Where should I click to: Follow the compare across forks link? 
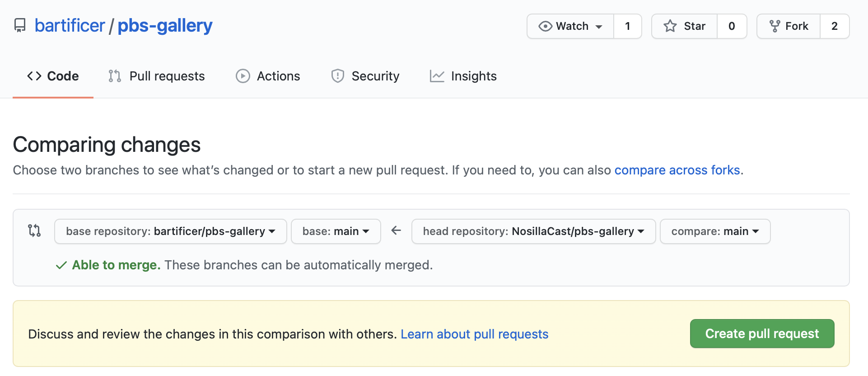click(x=677, y=170)
